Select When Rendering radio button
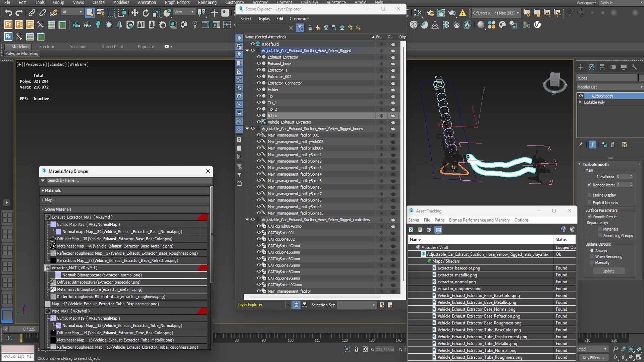The width and height of the screenshot is (644, 362). coord(592,257)
